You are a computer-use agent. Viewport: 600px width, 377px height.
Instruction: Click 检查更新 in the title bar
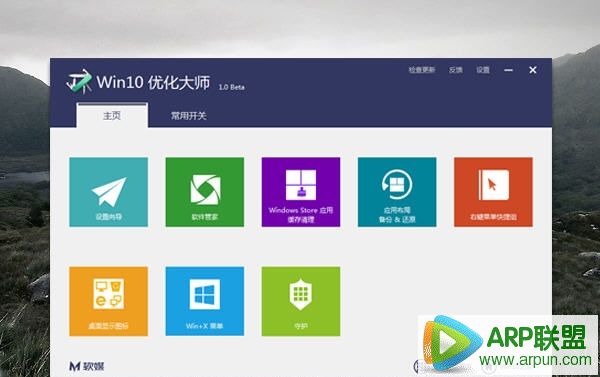coord(422,70)
